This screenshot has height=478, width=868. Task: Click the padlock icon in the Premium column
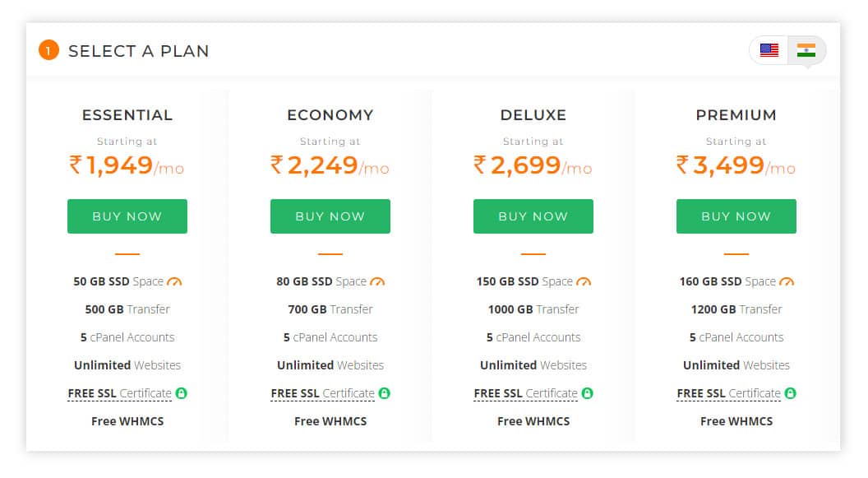[789, 392]
